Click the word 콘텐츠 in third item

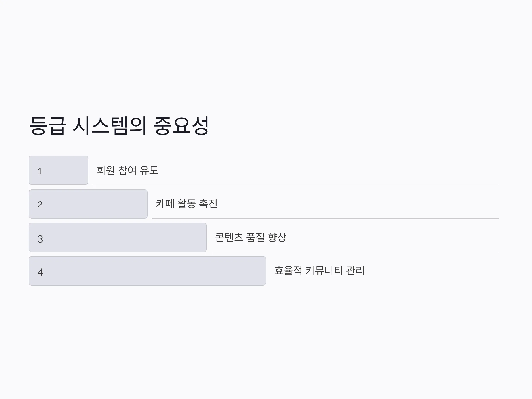point(229,237)
